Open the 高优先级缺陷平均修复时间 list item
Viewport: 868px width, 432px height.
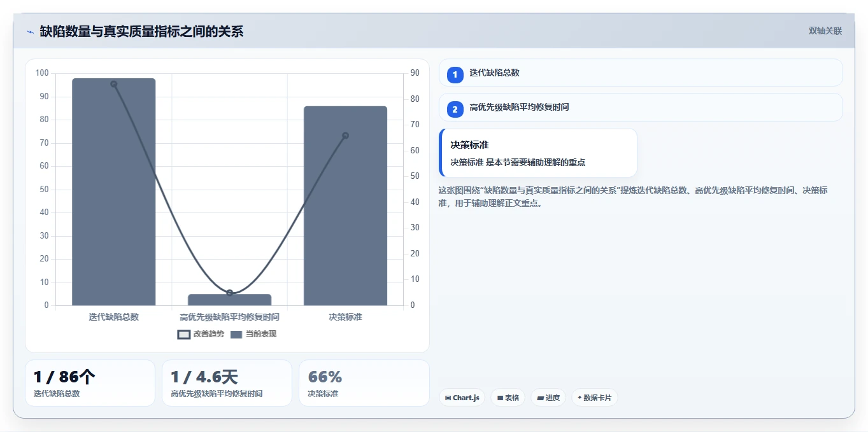(641, 108)
